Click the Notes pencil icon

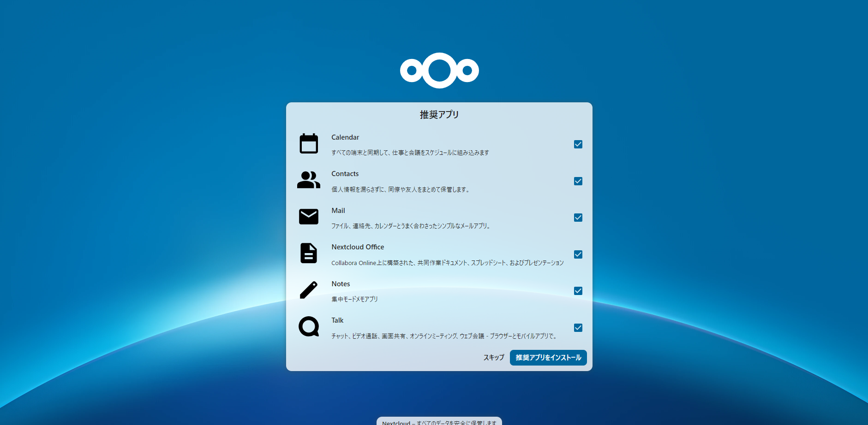tap(309, 290)
